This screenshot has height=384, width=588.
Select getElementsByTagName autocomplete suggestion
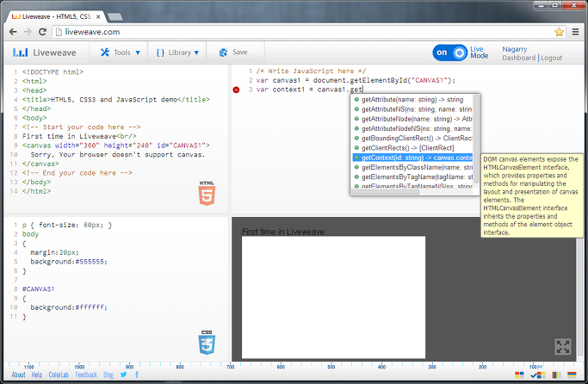coord(412,177)
